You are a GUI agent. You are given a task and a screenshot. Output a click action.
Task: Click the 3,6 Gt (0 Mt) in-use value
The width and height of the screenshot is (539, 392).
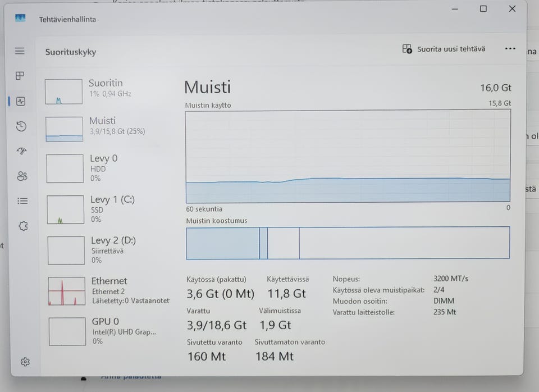click(220, 294)
